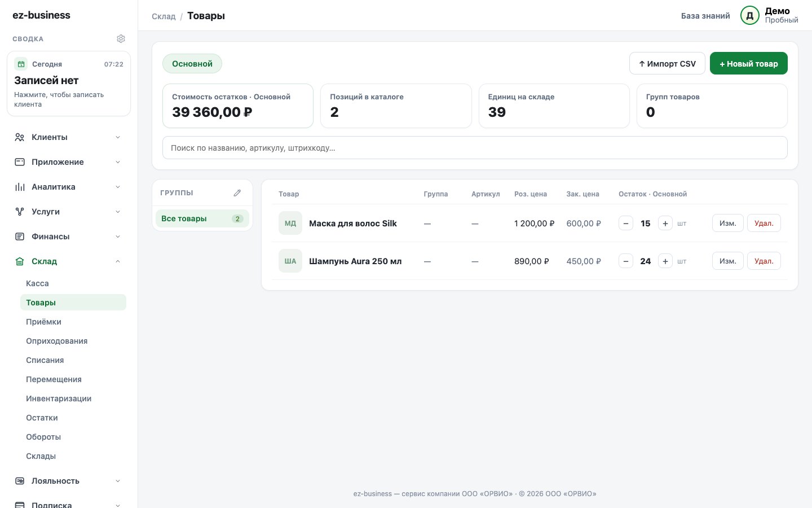Click the Финансы icon in sidebar
The image size is (812, 508).
click(x=20, y=237)
